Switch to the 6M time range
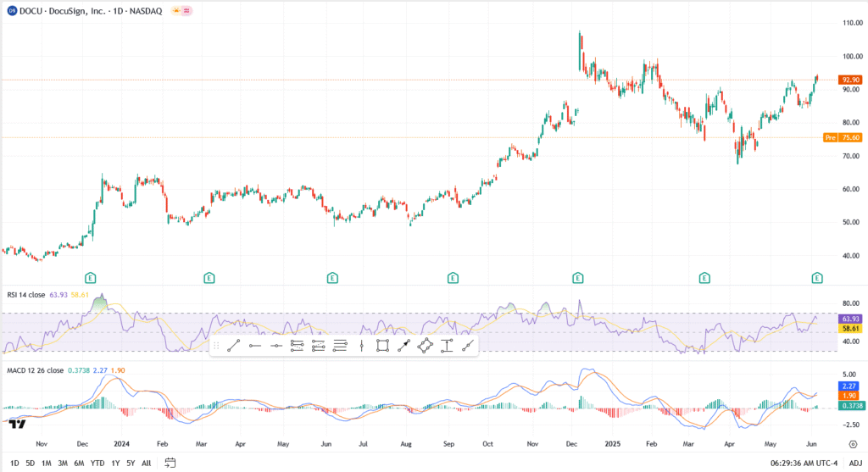Screen dimensions: 868x472 [x=78, y=463]
